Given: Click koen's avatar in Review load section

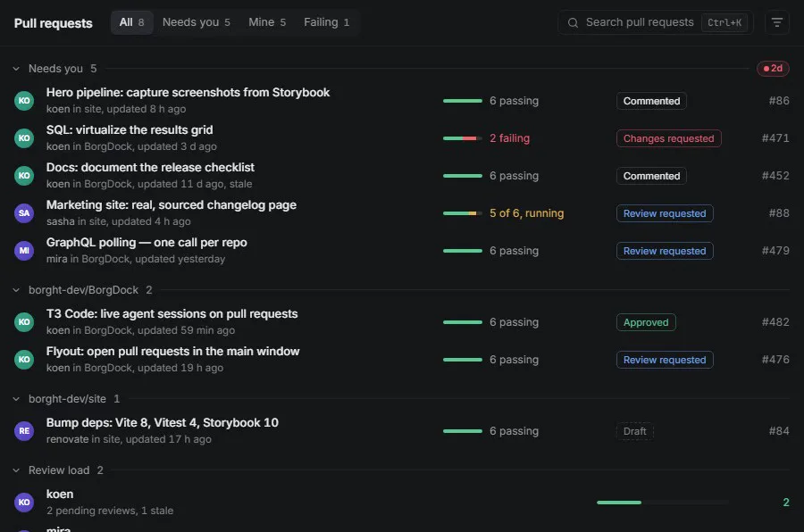Looking at the screenshot, I should (24, 503).
